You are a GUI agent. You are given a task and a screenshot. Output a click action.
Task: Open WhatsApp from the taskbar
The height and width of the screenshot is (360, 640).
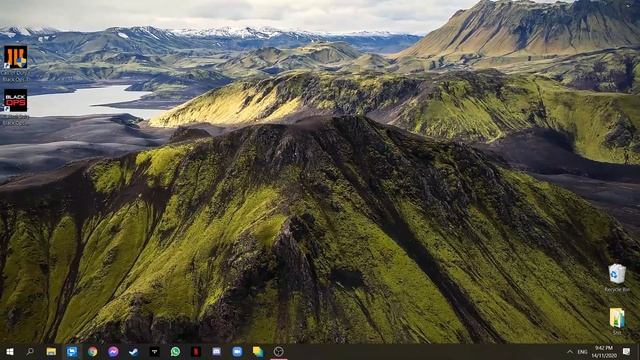[175, 351]
